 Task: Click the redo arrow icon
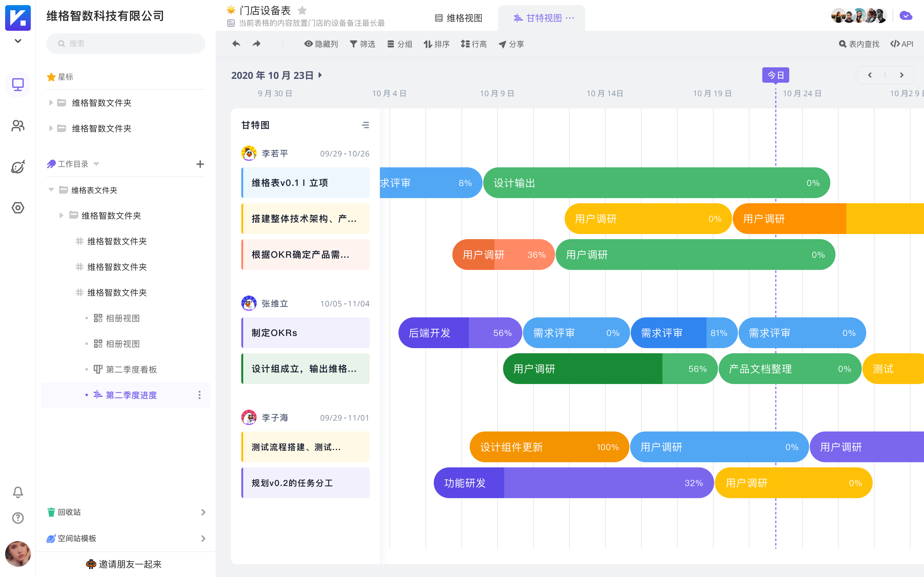[x=257, y=44]
